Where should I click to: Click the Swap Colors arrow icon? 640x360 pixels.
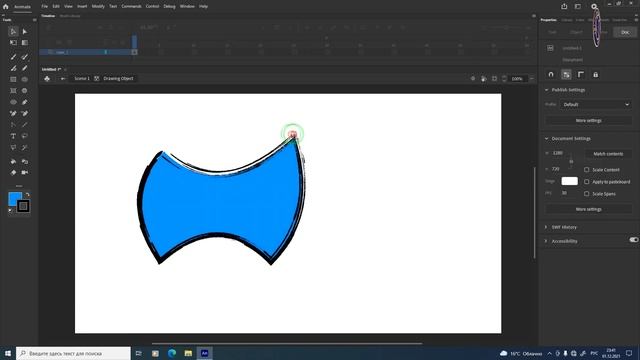27,195
